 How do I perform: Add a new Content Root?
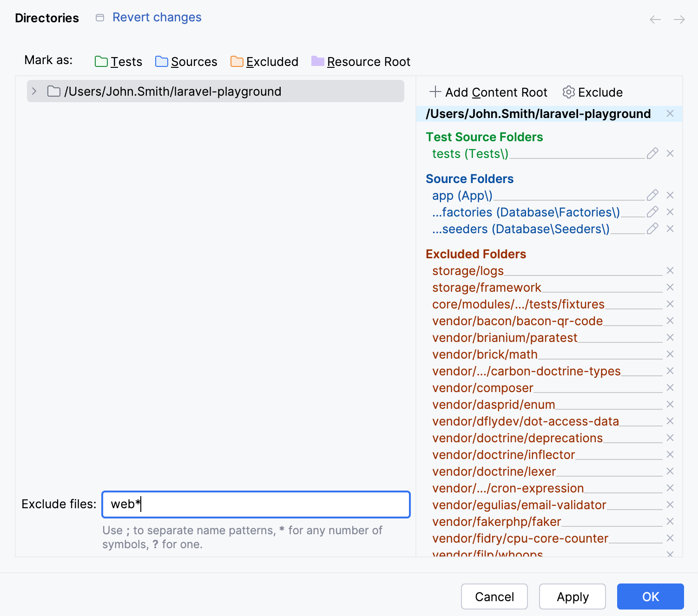488,92
